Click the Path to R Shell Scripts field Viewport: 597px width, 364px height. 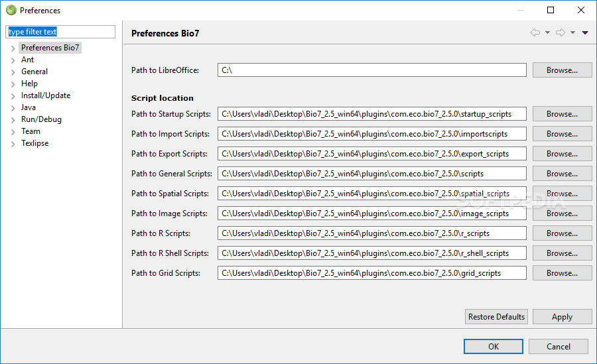coord(372,253)
